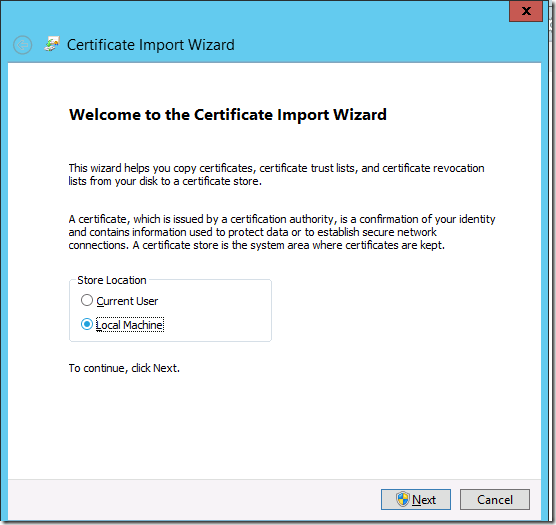Proceed with the Next button

click(x=416, y=499)
